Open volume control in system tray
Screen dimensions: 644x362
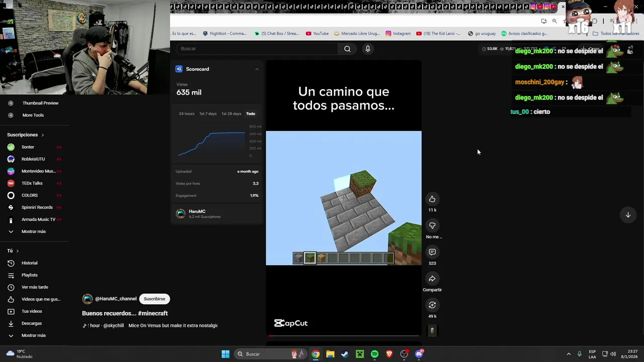613,354
